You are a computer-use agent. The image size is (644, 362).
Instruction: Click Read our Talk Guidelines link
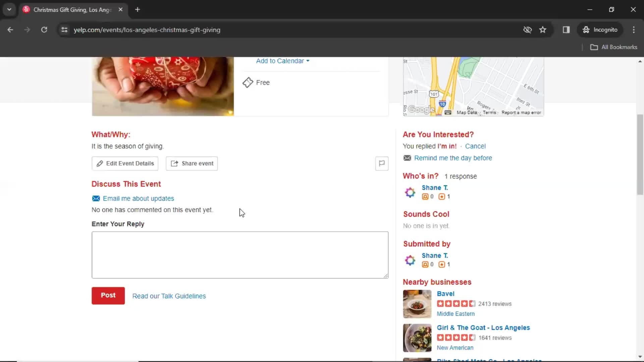coord(169,296)
